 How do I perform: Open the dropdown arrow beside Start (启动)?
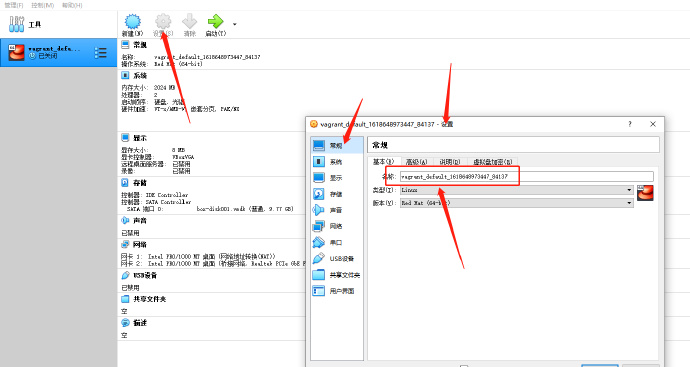(235, 24)
